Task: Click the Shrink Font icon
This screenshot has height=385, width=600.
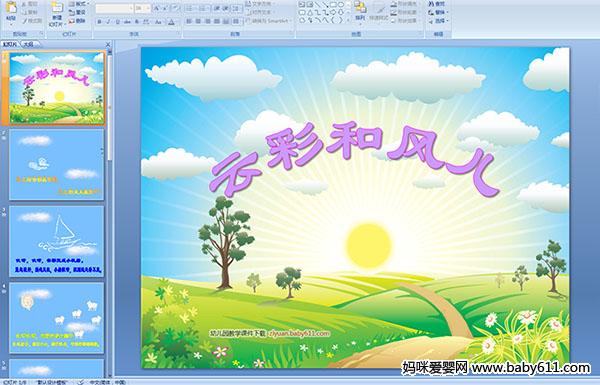Action: pyautogui.click(x=165, y=8)
